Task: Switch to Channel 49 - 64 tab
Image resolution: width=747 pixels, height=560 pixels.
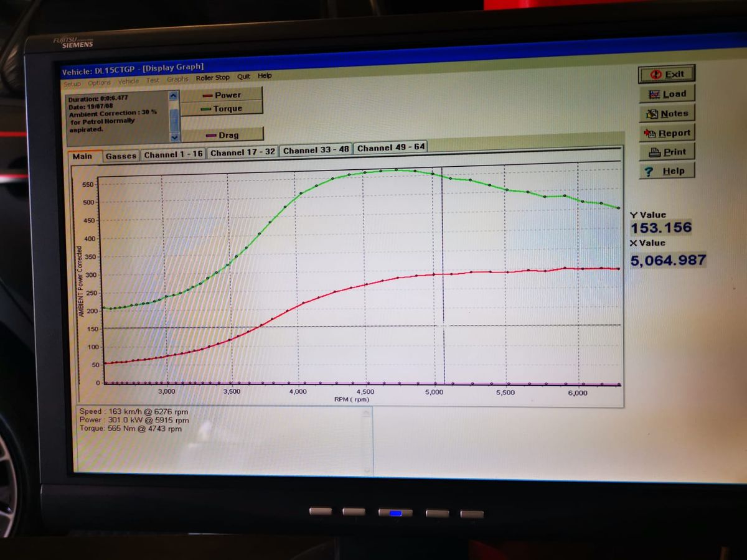Action: [x=391, y=147]
